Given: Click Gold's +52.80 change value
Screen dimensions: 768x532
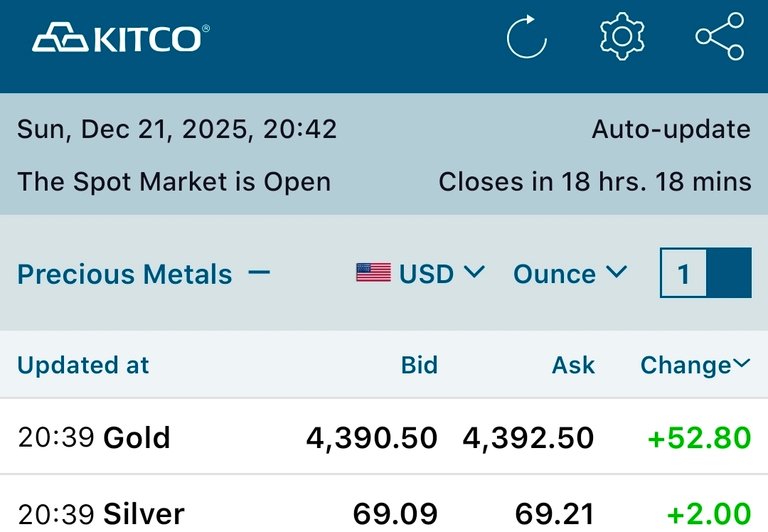Looking at the screenshot, I should 699,438.
